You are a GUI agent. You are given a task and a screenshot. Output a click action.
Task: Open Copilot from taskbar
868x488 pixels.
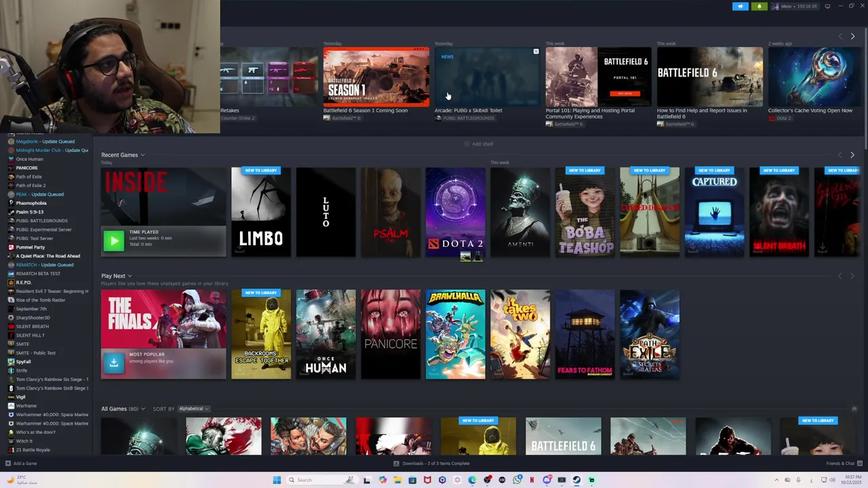pyautogui.click(x=382, y=480)
